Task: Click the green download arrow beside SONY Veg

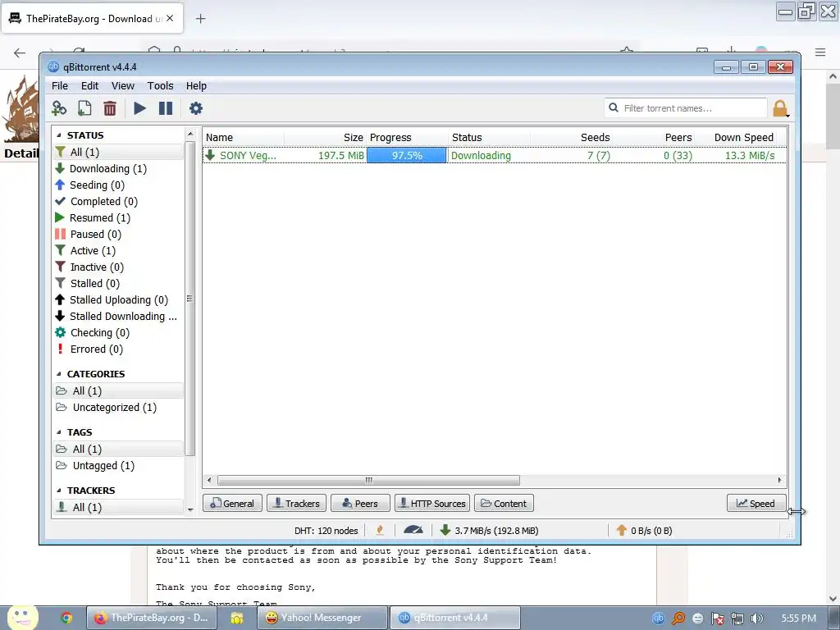Action: [211, 155]
